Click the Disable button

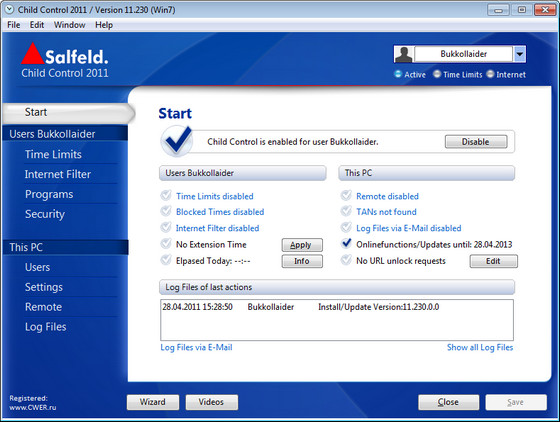tap(476, 142)
